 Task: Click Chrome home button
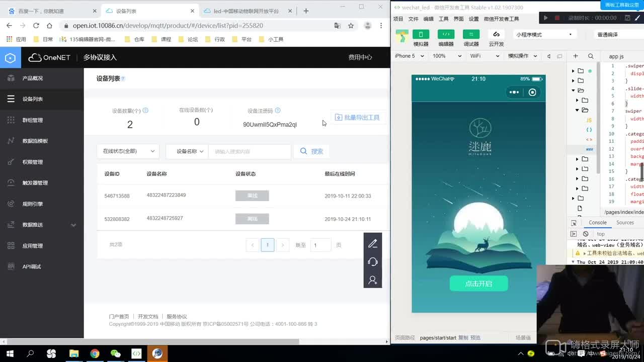pyautogui.click(x=49, y=26)
